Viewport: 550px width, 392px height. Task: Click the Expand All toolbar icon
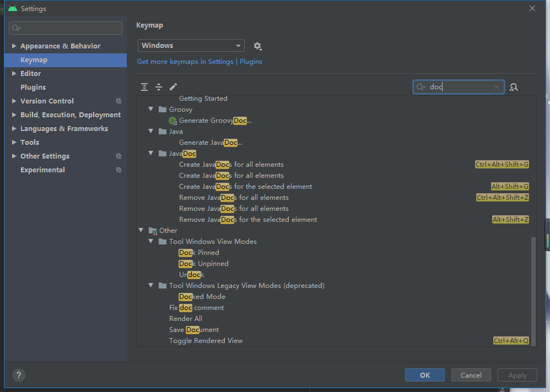[x=144, y=87]
